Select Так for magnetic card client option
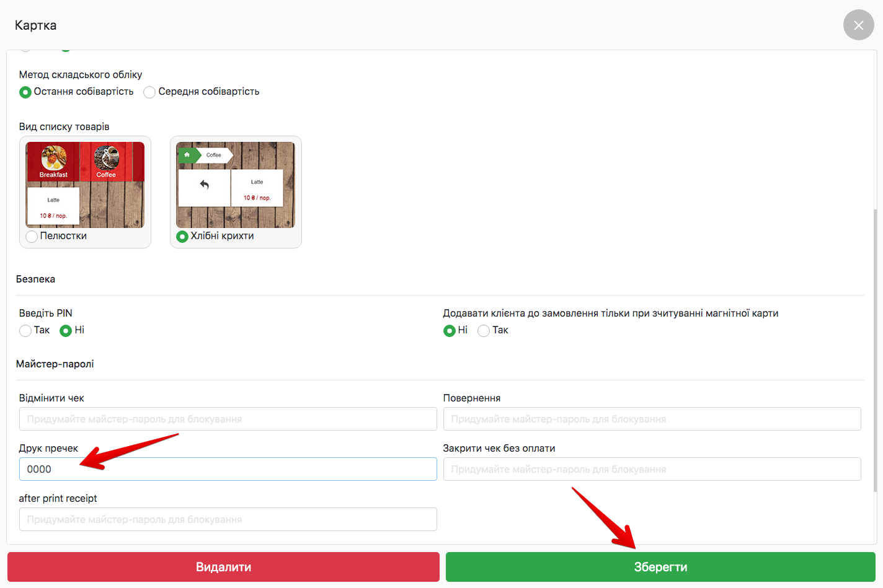This screenshot has height=588, width=883. tap(484, 331)
